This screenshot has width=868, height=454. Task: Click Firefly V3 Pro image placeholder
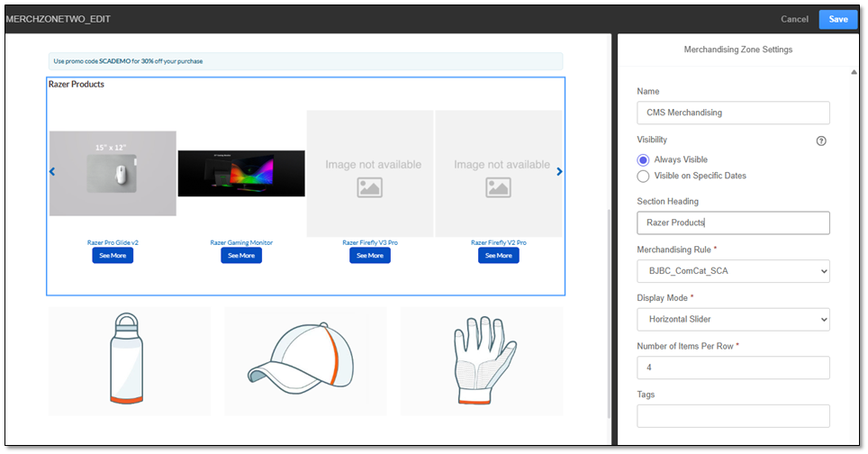point(370,174)
